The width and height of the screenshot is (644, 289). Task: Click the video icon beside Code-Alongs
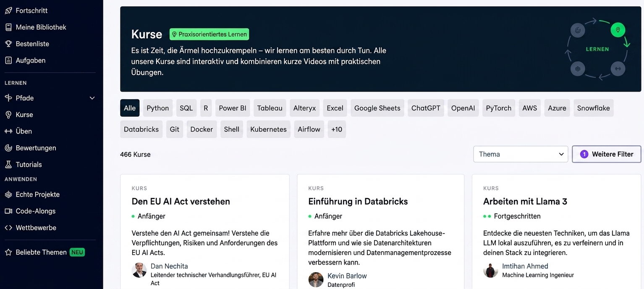(x=8, y=211)
